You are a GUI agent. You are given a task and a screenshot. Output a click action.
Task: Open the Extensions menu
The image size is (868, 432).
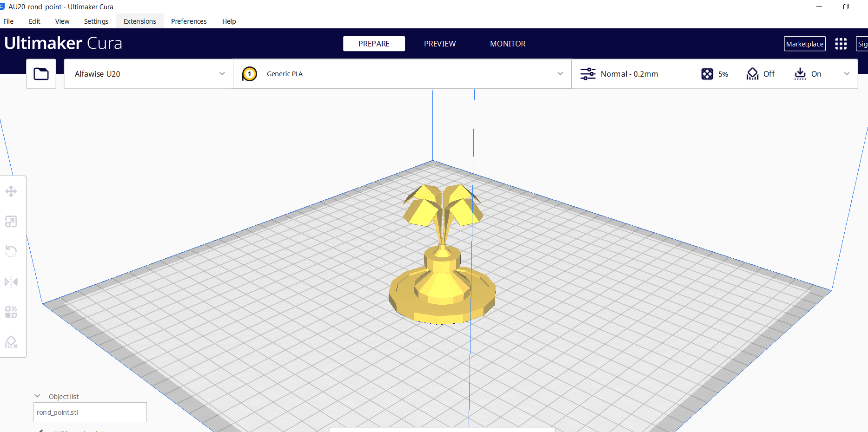140,21
